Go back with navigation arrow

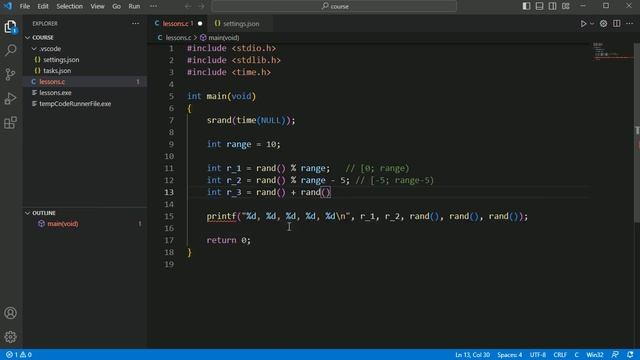pos(188,6)
